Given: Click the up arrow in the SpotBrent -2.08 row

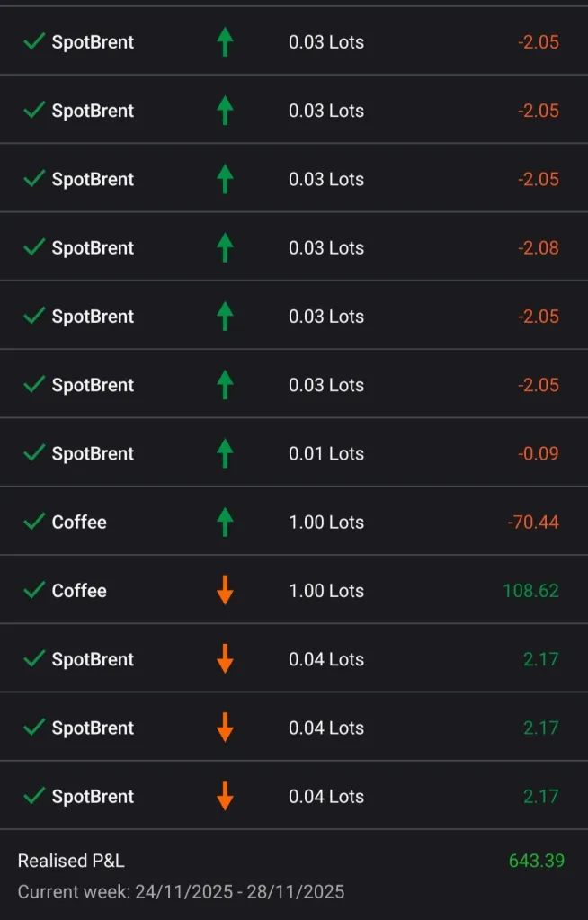Looking at the screenshot, I should (225, 247).
